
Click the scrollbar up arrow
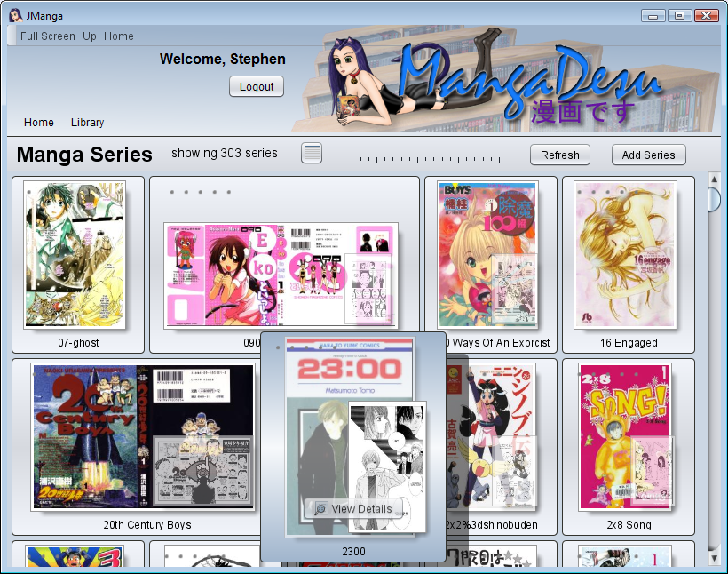click(x=715, y=179)
